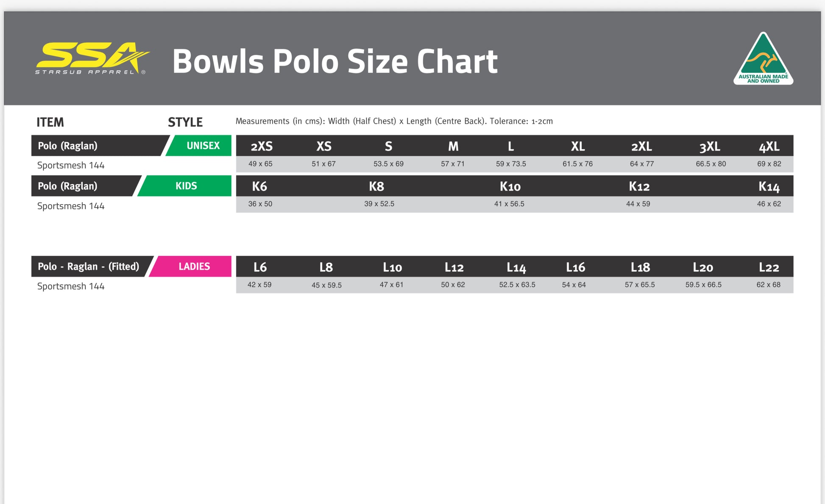
Task: Select the green KIDS style label
Action: pos(184,186)
